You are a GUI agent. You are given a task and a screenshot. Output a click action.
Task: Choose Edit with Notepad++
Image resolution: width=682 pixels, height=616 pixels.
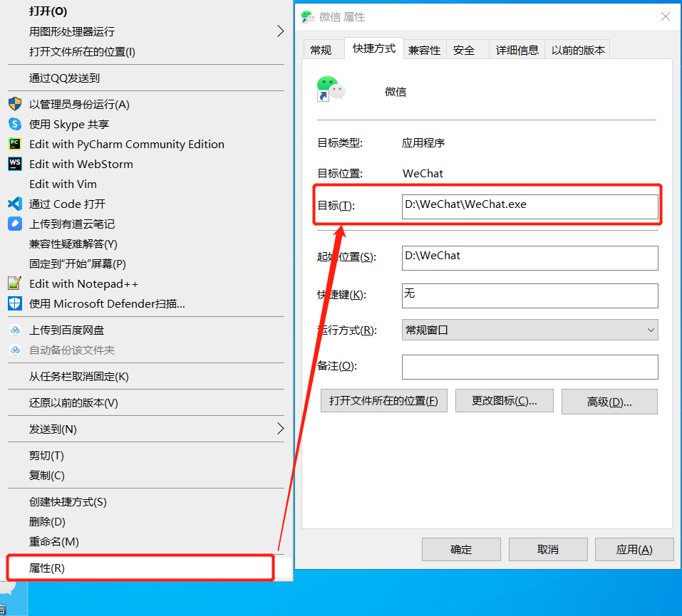point(83,284)
